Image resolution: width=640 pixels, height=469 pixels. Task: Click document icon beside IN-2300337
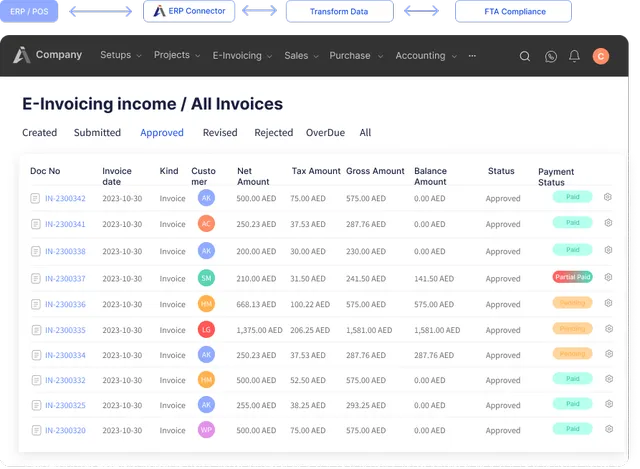pos(36,278)
